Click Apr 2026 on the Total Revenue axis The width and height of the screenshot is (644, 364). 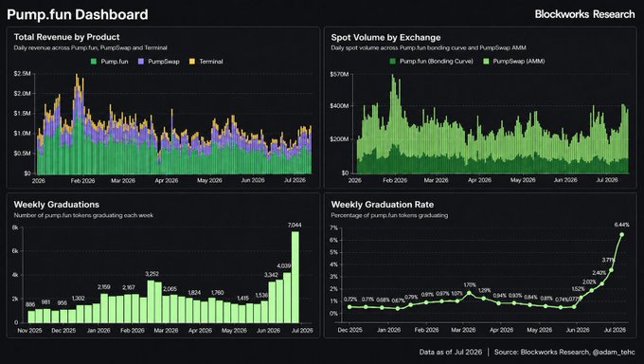[x=167, y=180]
